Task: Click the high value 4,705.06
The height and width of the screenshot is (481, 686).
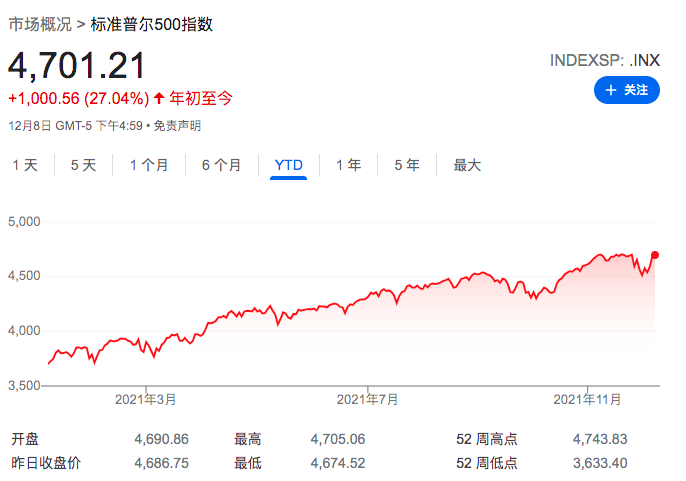Action: [x=338, y=439]
